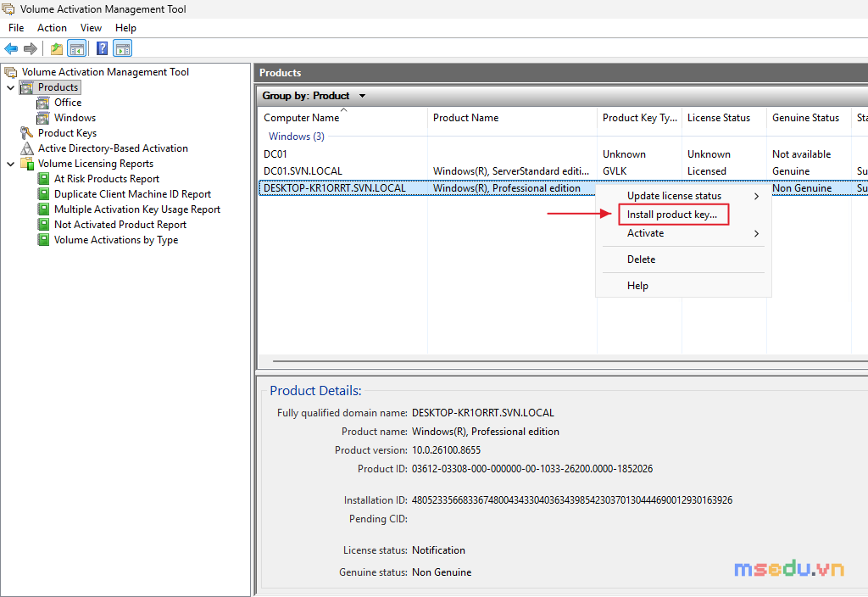868x597 pixels.
Task: Select Not Activated Product Report
Action: pyautogui.click(x=120, y=225)
